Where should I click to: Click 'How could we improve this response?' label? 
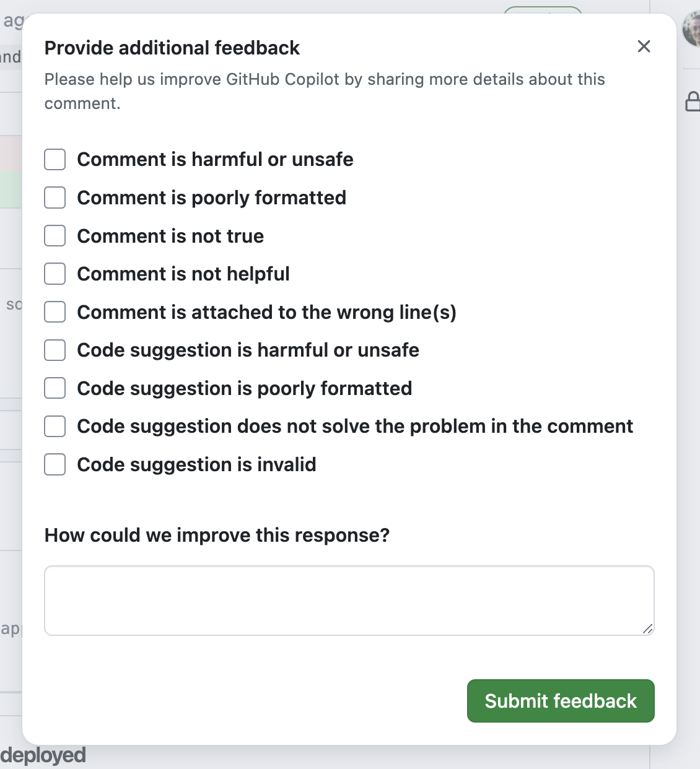pos(217,535)
